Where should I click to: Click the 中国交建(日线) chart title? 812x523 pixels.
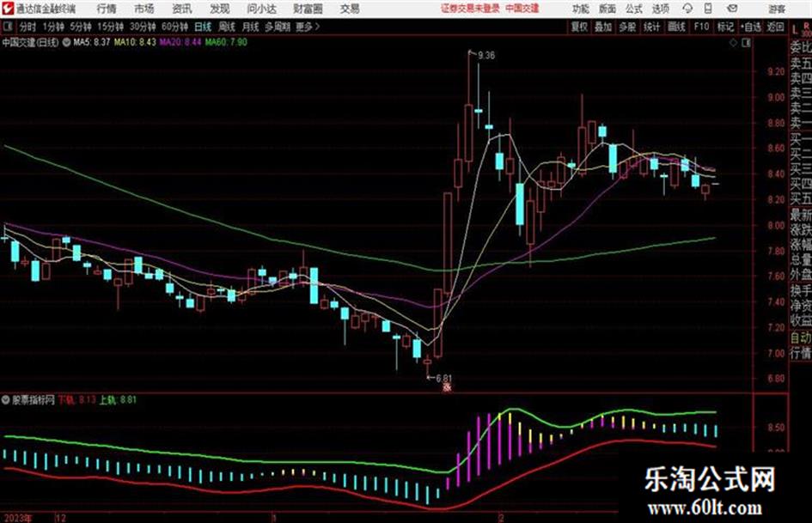[x=30, y=42]
